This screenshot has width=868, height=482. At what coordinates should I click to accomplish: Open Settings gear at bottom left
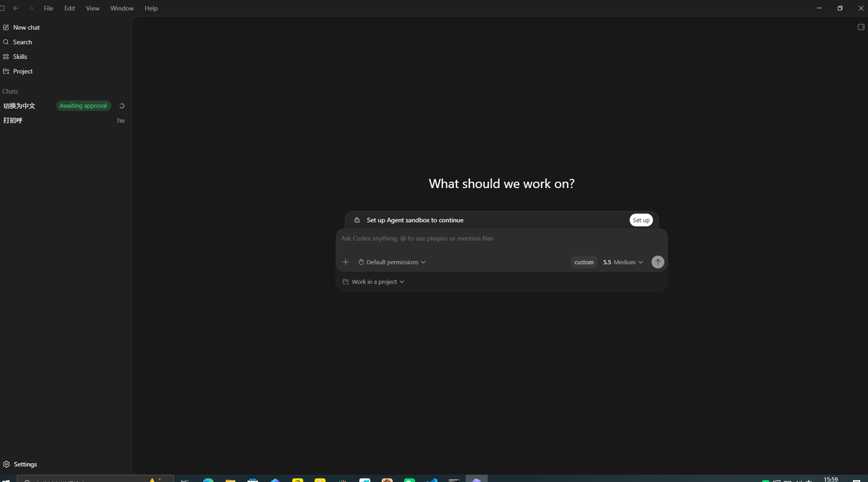pyautogui.click(x=20, y=464)
